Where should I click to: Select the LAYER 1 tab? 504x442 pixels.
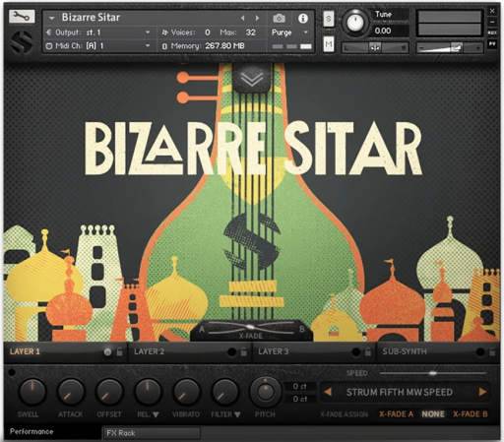coord(25,351)
